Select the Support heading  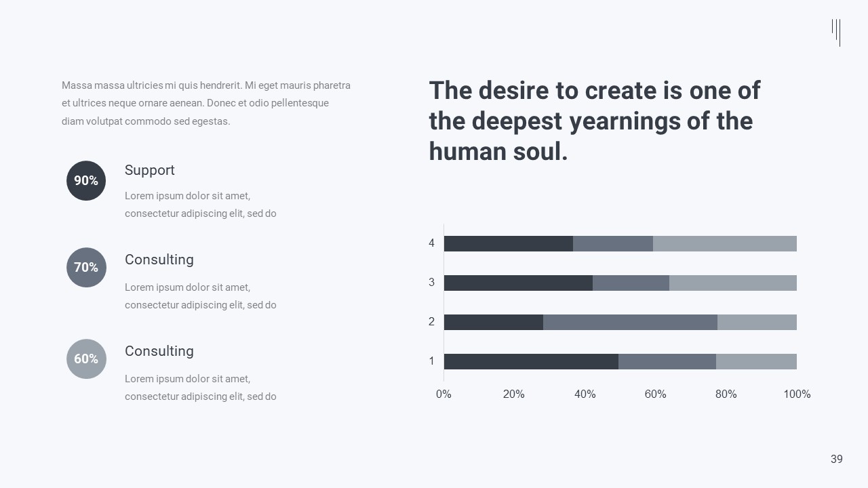(x=149, y=170)
